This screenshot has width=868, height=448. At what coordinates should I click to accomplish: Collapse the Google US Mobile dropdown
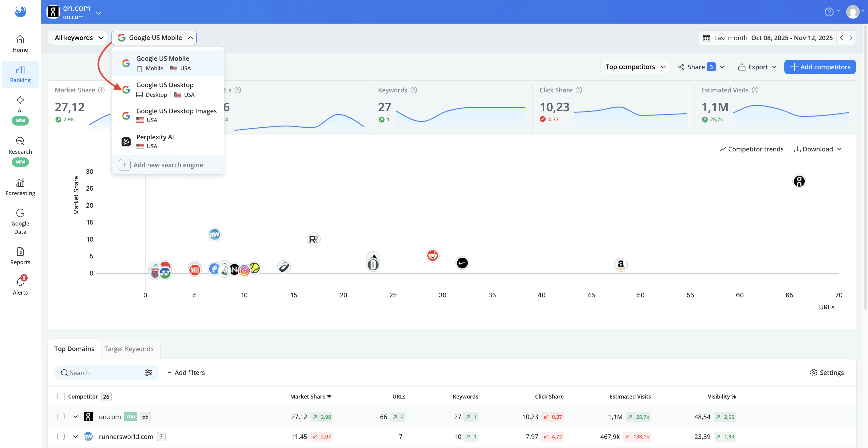tap(154, 38)
